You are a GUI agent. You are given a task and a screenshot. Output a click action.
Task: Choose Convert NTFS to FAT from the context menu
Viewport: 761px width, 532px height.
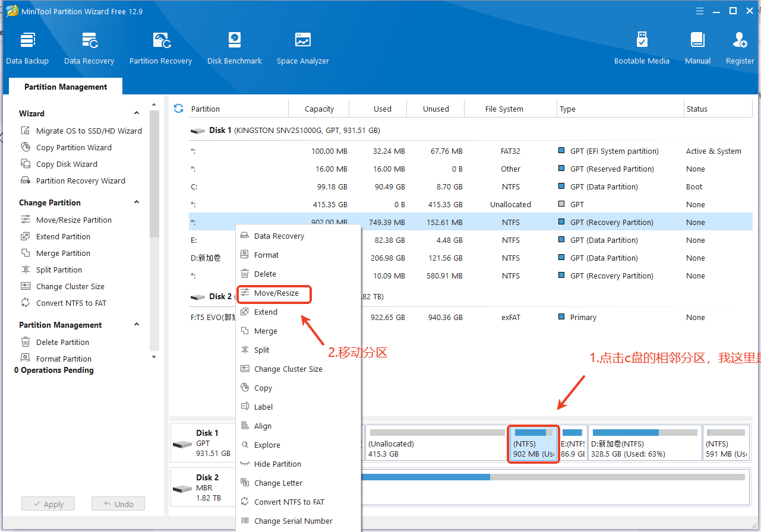298,502
